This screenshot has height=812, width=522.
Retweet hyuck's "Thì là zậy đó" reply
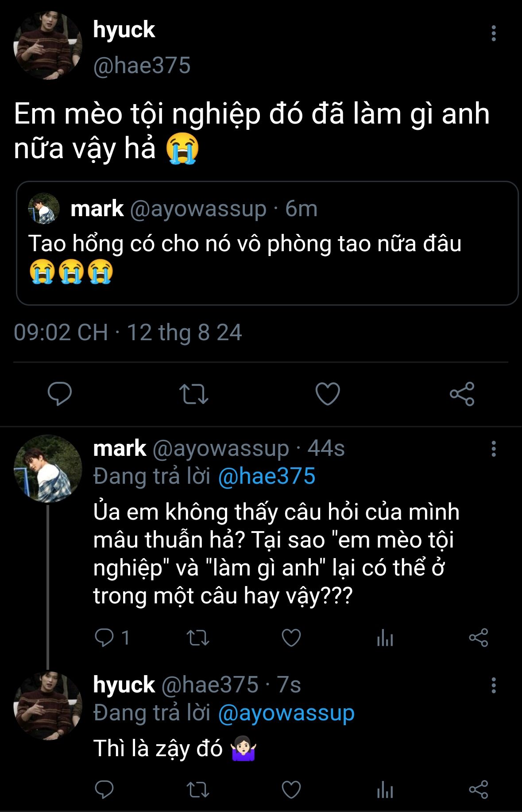coord(197,789)
